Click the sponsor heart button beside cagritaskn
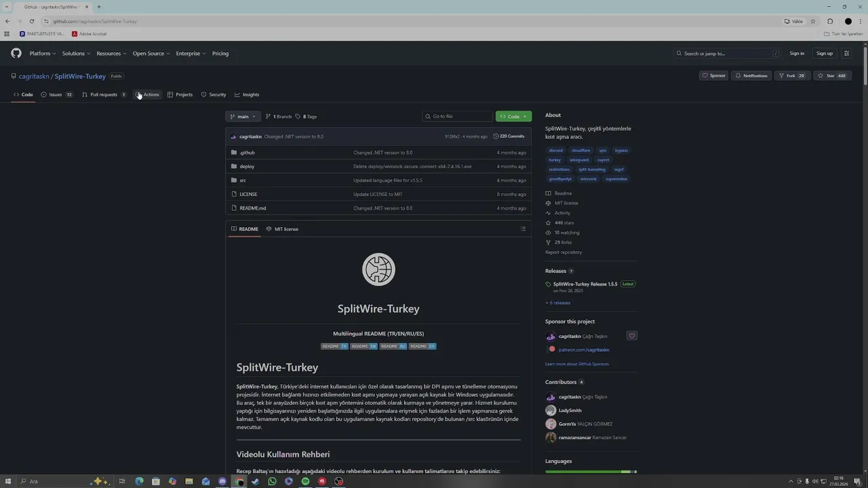The height and width of the screenshot is (488, 868). pos(632,336)
